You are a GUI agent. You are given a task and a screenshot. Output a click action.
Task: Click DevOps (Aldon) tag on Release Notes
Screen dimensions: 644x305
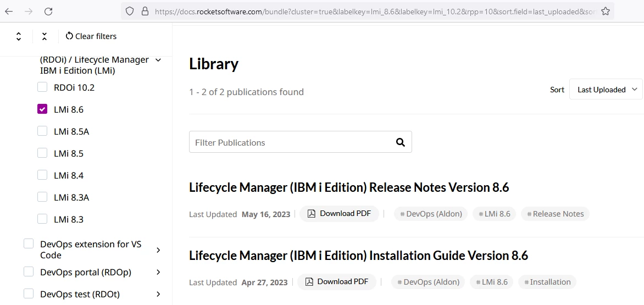tap(431, 214)
